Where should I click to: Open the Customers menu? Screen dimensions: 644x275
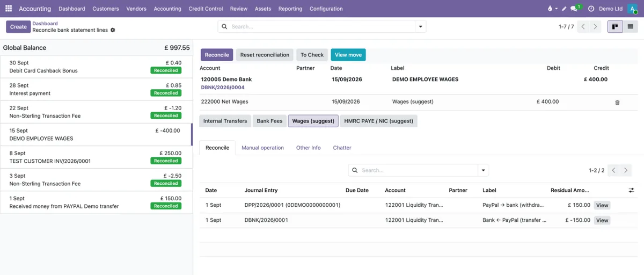click(106, 9)
